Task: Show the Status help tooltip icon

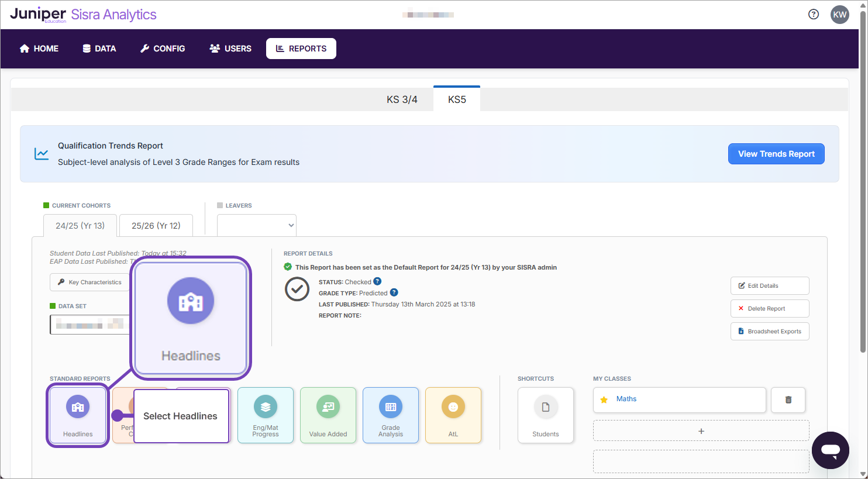Action: (x=377, y=281)
